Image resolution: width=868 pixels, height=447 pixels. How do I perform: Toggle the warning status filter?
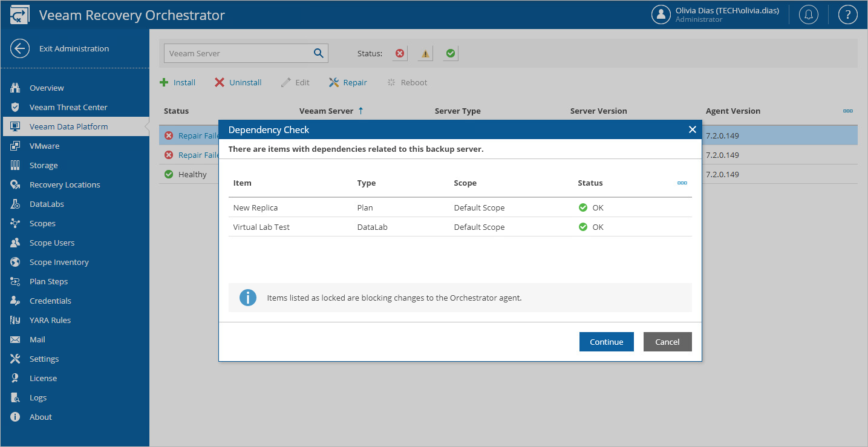425,53
